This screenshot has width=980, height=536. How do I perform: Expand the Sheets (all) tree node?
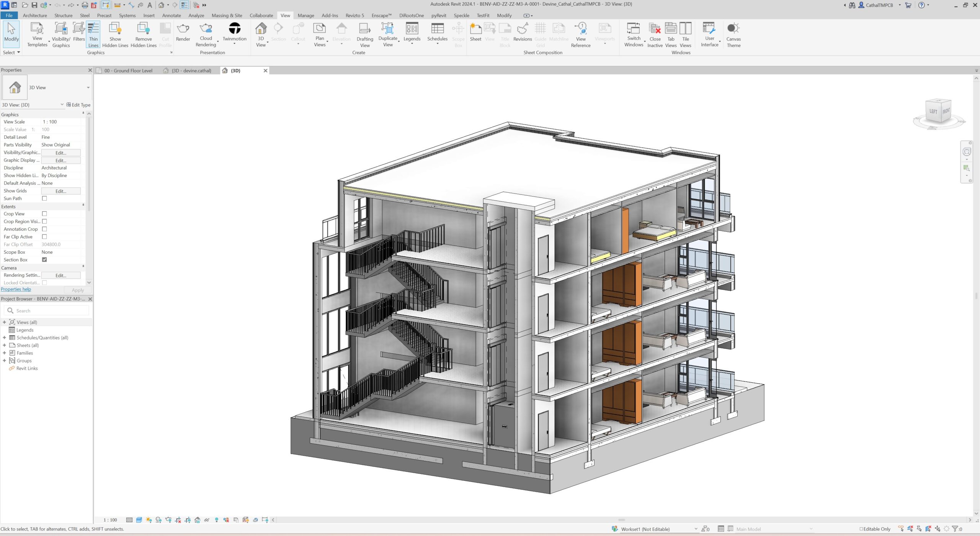point(5,345)
